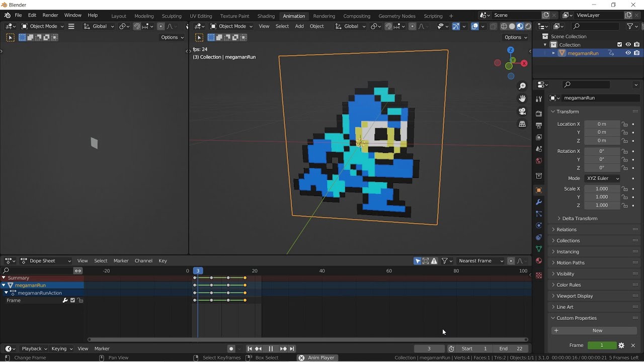The height and width of the screenshot is (362, 644).
Task: Click New custom property button
Action: (594, 331)
